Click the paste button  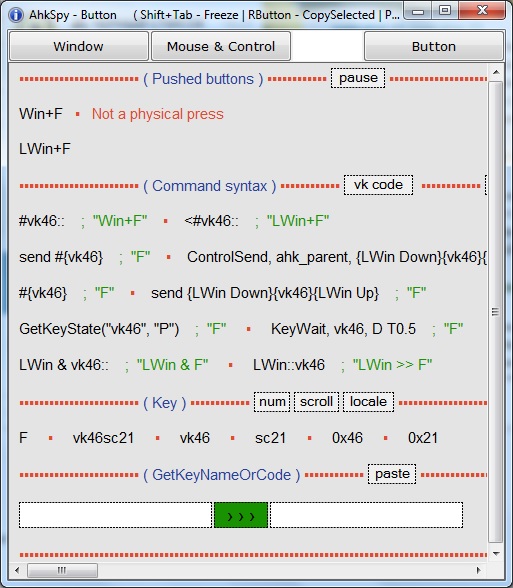click(392, 474)
